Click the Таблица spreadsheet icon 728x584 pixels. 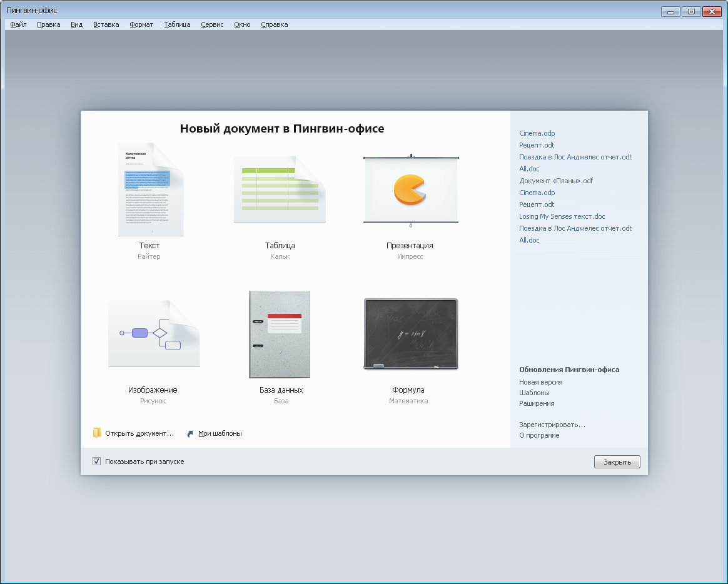tap(280, 189)
